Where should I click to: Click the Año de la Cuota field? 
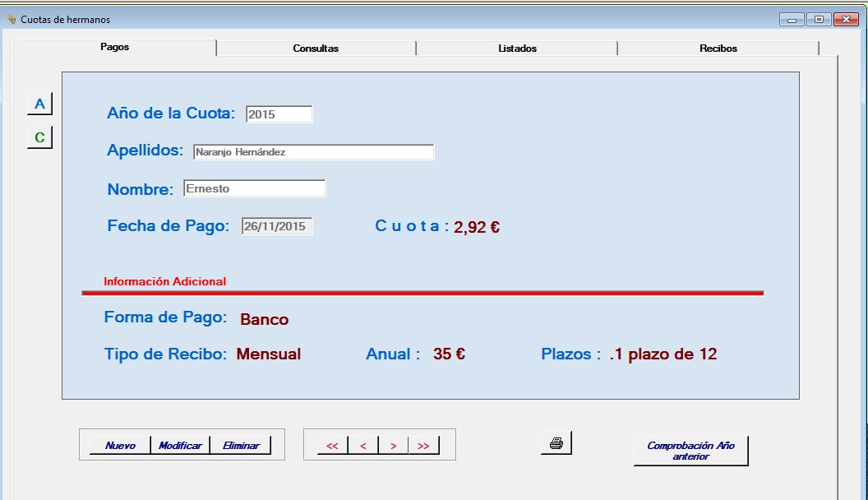[279, 114]
